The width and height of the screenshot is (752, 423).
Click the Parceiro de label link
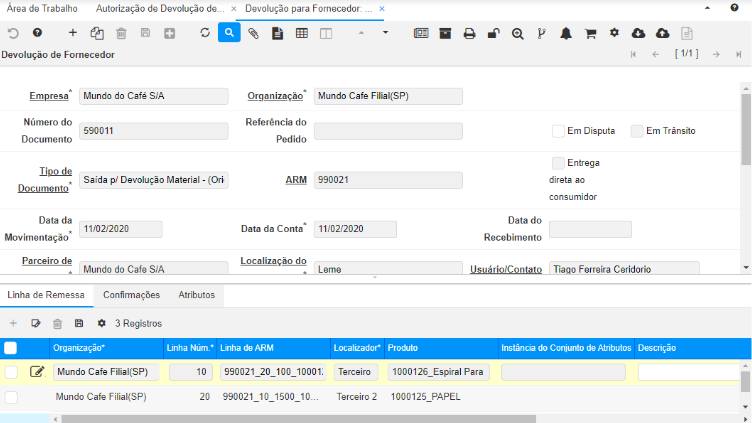(x=46, y=261)
